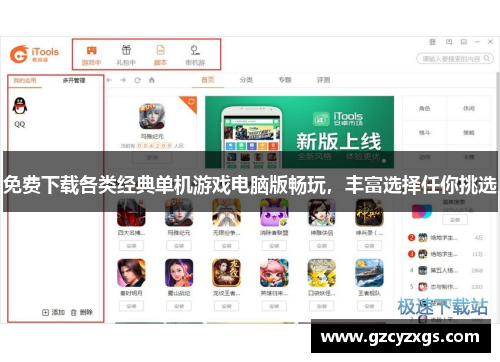The width and height of the screenshot is (500, 362).
Task: Install the 秦时明月 game
Action: (x=131, y=306)
